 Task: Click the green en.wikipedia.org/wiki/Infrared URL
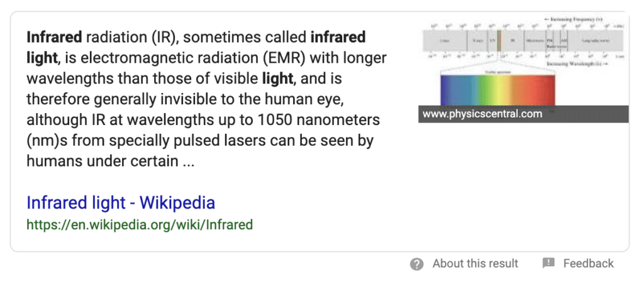[139, 224]
